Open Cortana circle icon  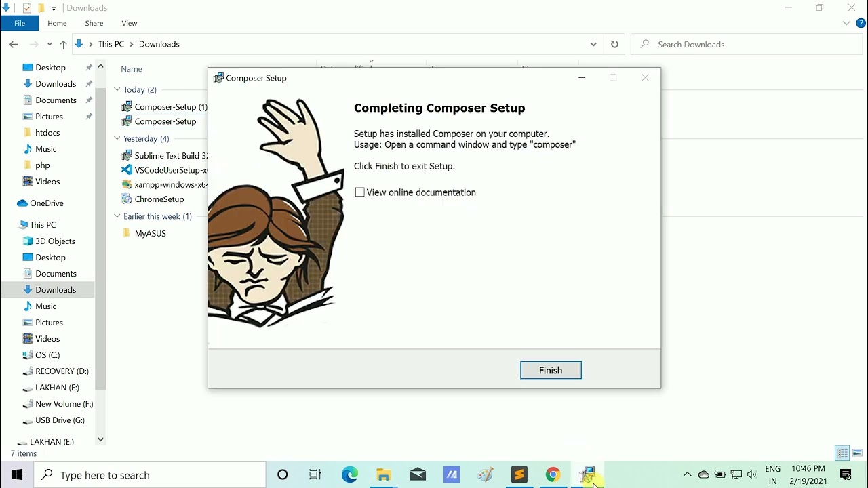283,475
